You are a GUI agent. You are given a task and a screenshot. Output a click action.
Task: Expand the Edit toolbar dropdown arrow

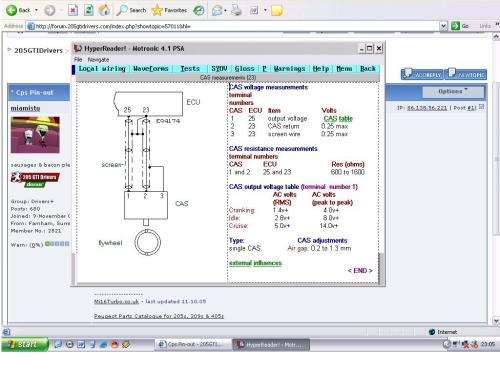click(x=265, y=10)
